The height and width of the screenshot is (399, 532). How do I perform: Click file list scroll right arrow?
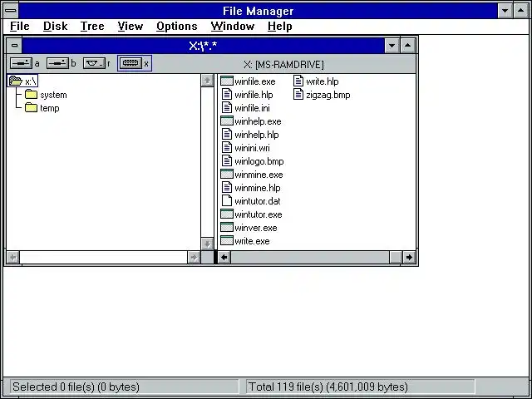[409, 257]
